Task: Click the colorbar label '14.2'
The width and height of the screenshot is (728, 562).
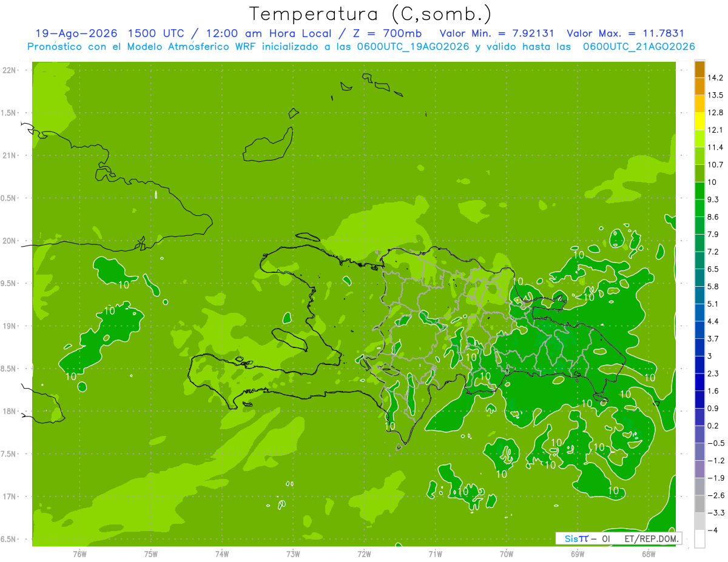Action: click(x=715, y=78)
